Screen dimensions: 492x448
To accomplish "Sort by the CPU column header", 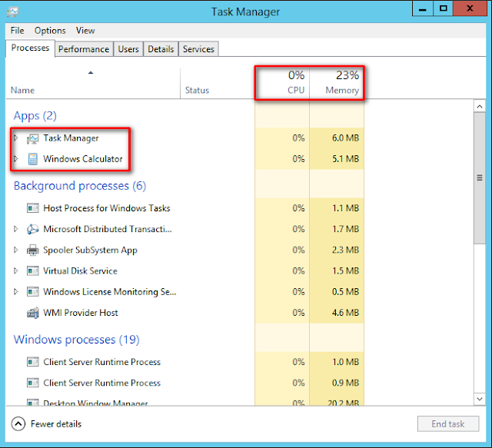I will point(282,83).
